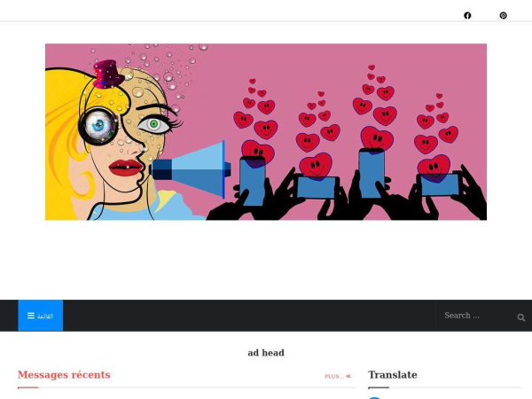The image size is (532, 399).
Task: Open the Facebook page icon
Action: coord(467,16)
